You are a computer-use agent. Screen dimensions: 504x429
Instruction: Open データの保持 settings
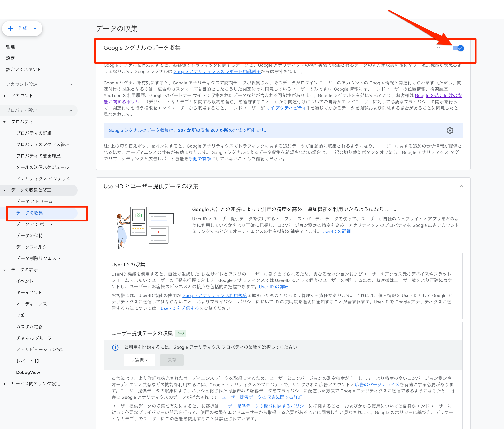click(x=29, y=236)
